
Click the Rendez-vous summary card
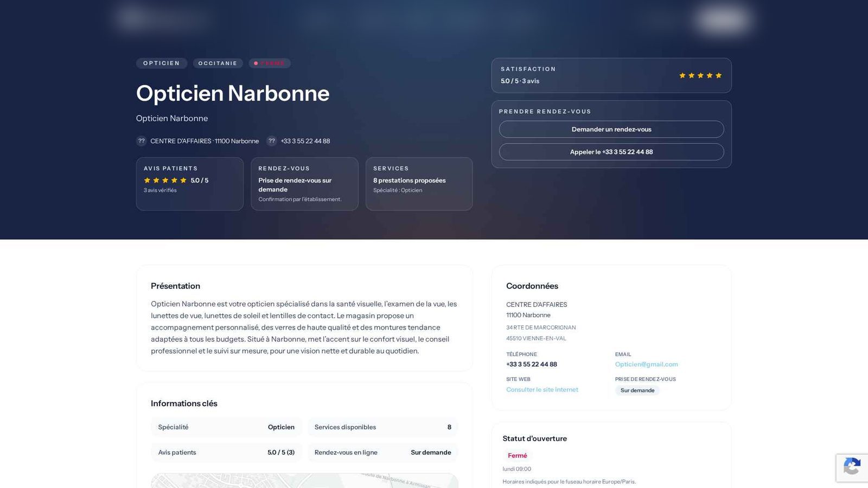304,184
